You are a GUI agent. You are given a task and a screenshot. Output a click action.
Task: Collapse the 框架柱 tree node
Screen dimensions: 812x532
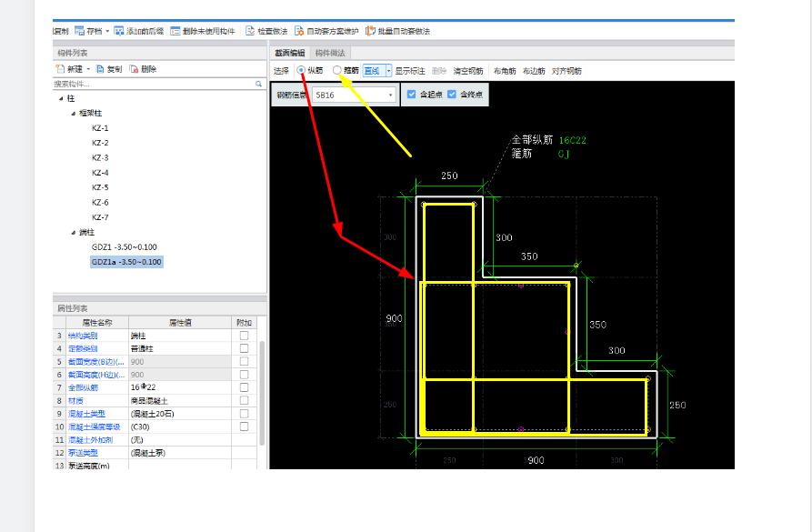[x=73, y=113]
